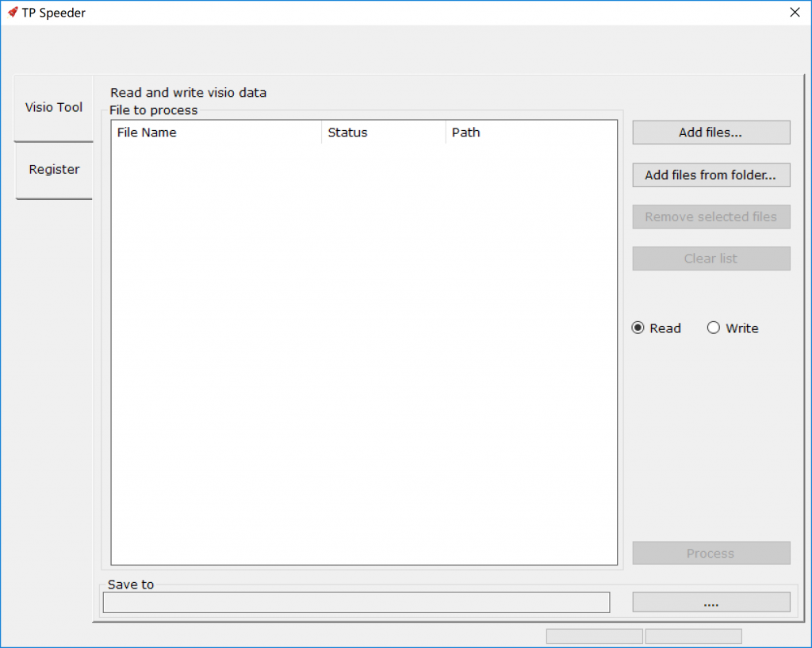Enable the Write radio option
Viewport: 812px width, 648px height.
(714, 328)
